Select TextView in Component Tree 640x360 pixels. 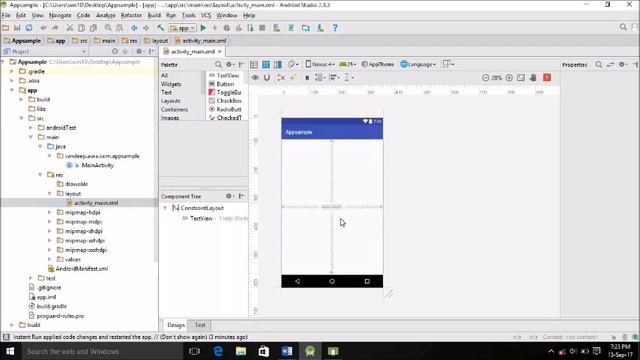(x=201, y=218)
